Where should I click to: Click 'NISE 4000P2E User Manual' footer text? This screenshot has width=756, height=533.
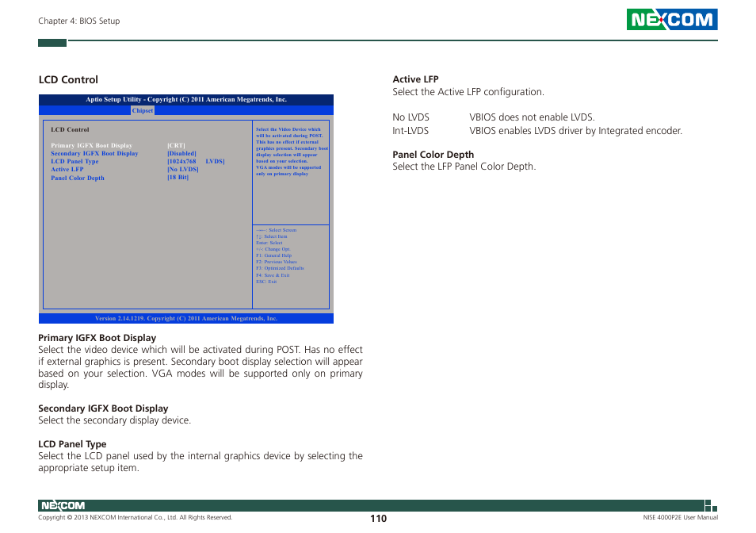click(680, 518)
